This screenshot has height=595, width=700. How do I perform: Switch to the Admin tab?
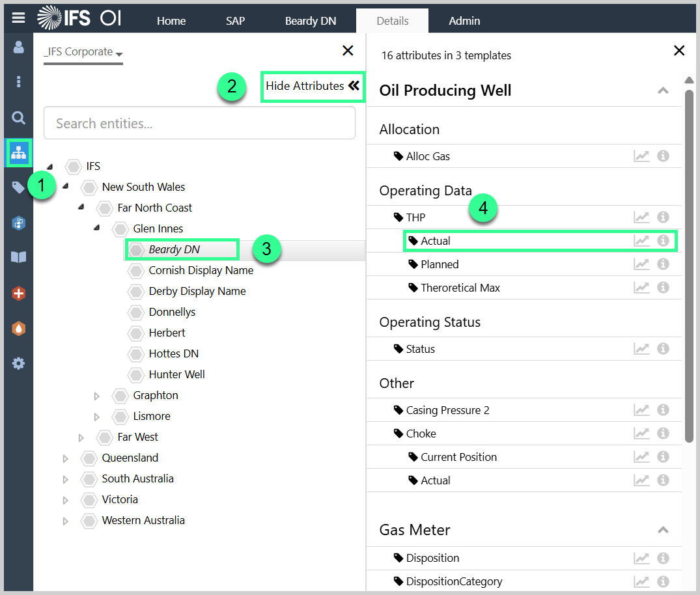(464, 21)
